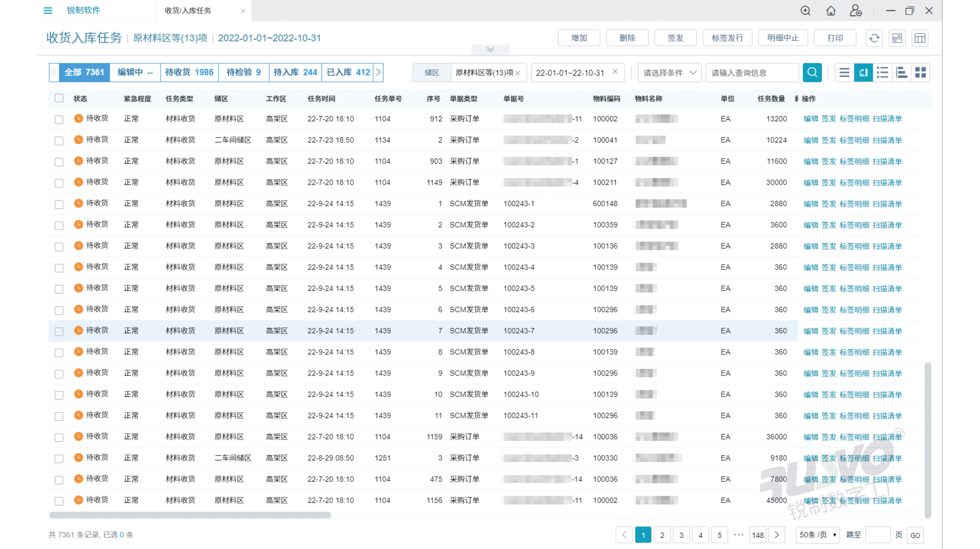This screenshot has width=980, height=549.
Task: Check the row with document 100243-1
Action: (x=59, y=204)
